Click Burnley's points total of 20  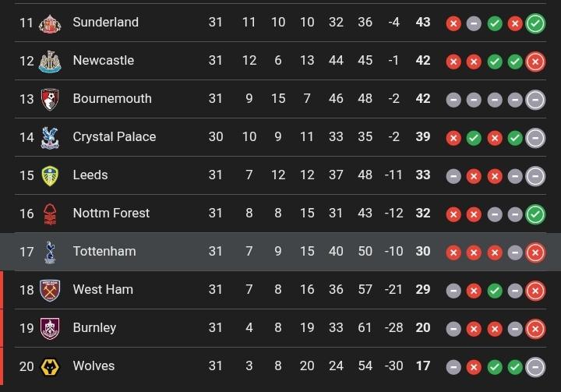(423, 327)
